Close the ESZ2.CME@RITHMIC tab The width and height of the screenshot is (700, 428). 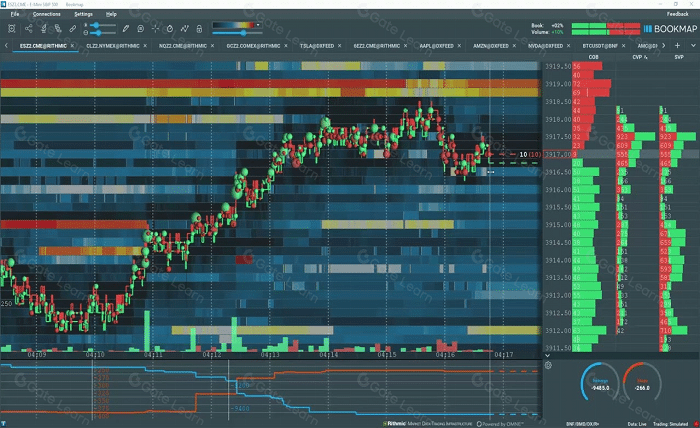pos(72,46)
